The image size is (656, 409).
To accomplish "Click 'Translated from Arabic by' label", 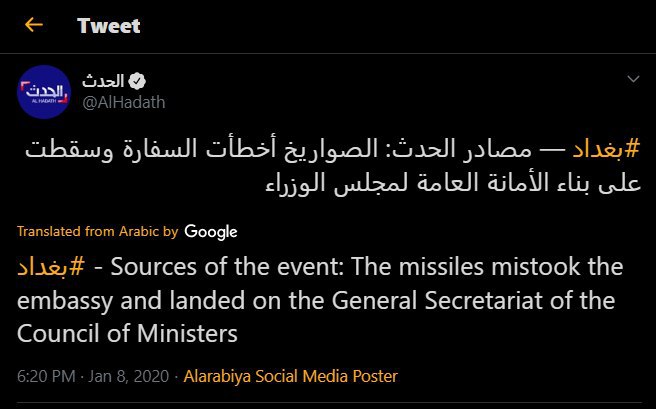I will [x=98, y=231].
